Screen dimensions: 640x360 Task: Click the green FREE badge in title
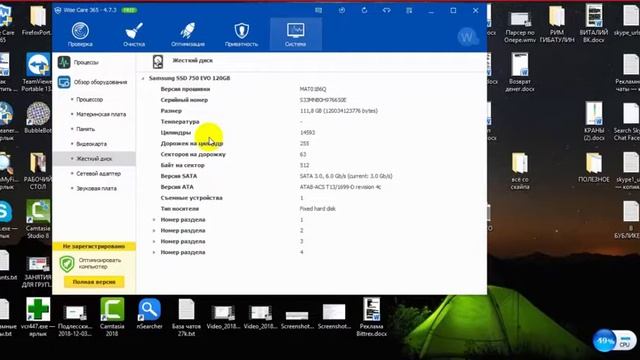point(129,10)
